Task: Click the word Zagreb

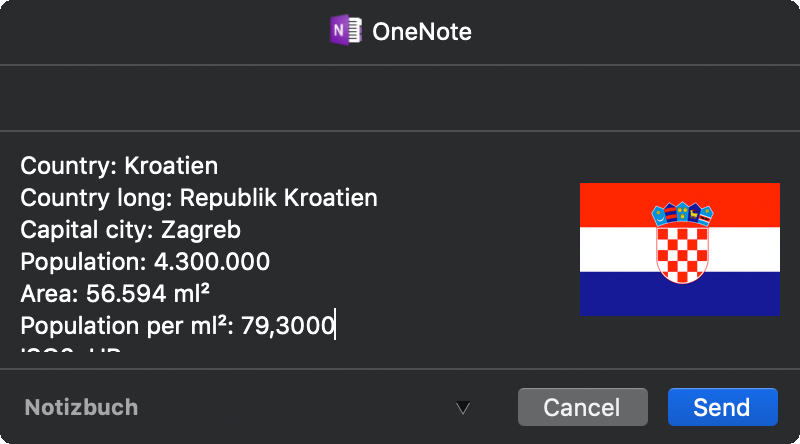Action: pos(201,231)
